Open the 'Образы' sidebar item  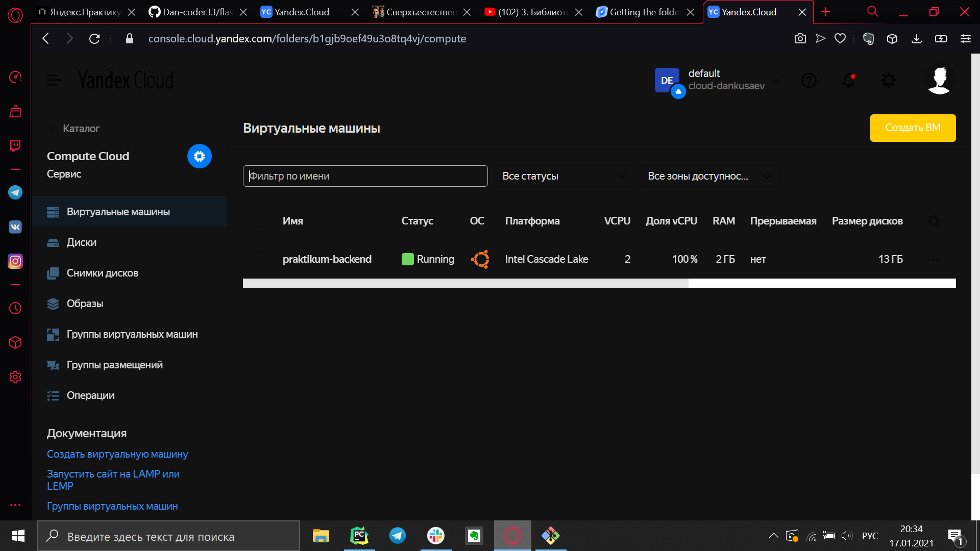(x=85, y=304)
